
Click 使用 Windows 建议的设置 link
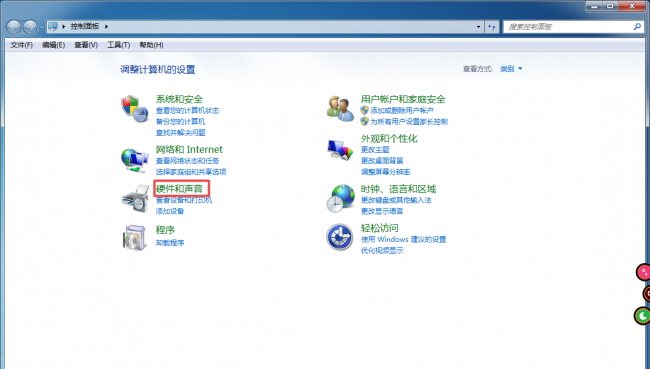coord(403,240)
